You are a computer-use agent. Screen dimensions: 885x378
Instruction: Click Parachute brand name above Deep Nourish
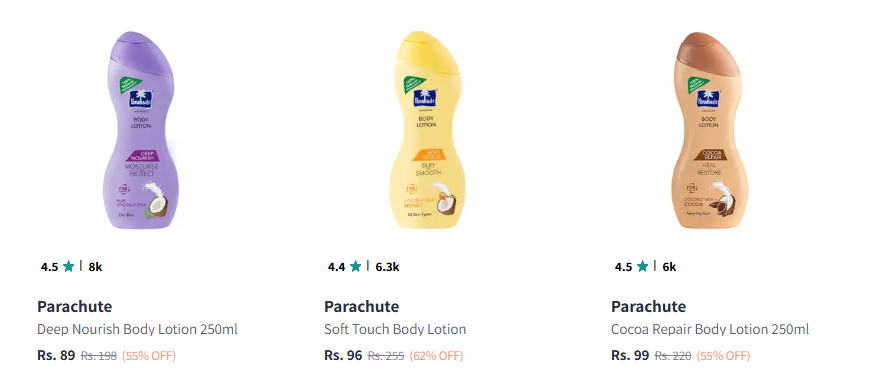(x=75, y=307)
